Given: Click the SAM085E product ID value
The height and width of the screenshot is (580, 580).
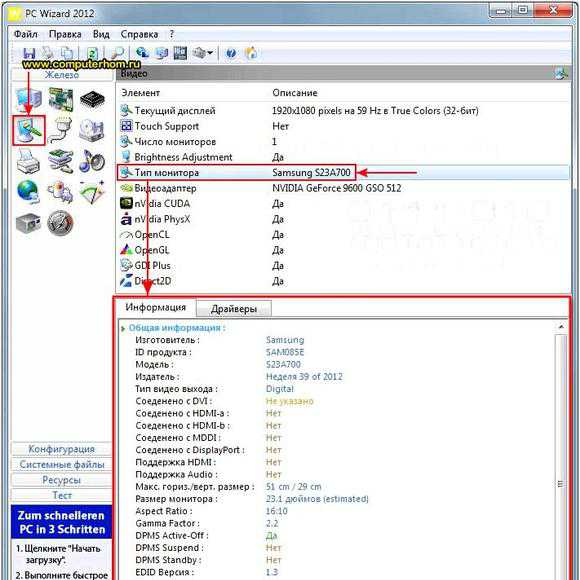Looking at the screenshot, I should (285, 352).
